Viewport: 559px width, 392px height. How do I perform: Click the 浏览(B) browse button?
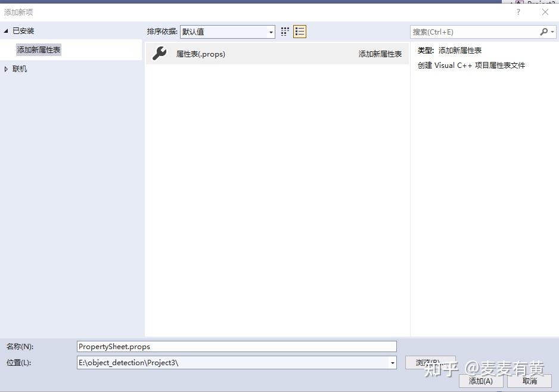(x=431, y=362)
